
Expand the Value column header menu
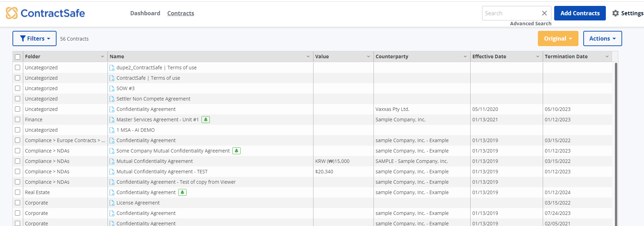pos(368,56)
